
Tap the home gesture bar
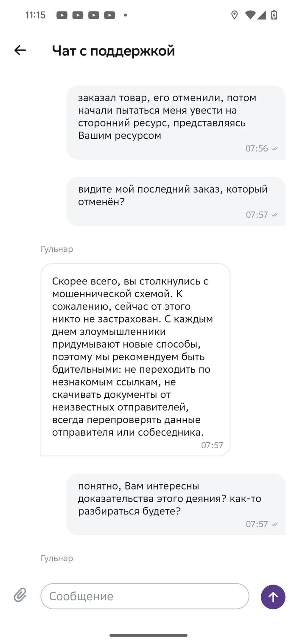(x=148, y=635)
